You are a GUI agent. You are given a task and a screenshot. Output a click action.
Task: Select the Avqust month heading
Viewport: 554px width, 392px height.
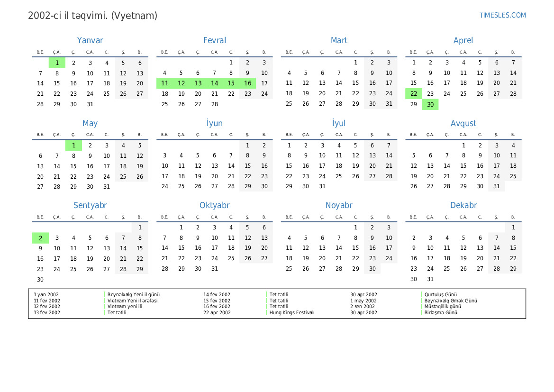[x=463, y=123]
